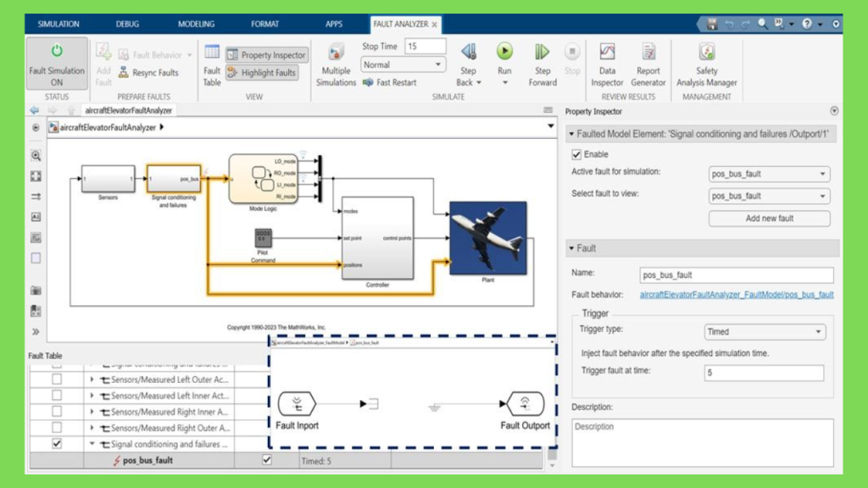Launch Multiple Simulations
Viewport: 868px width, 488px height.
click(336, 65)
